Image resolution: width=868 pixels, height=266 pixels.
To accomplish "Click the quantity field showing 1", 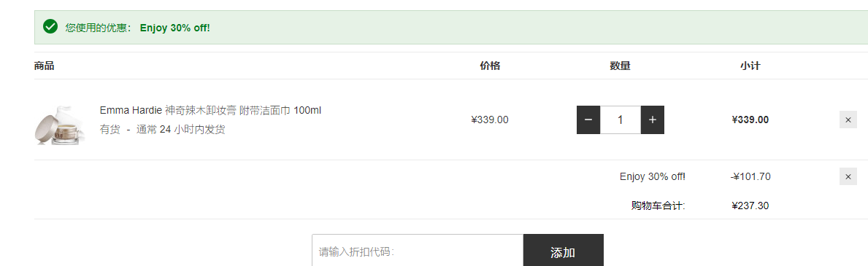I will [621, 120].
